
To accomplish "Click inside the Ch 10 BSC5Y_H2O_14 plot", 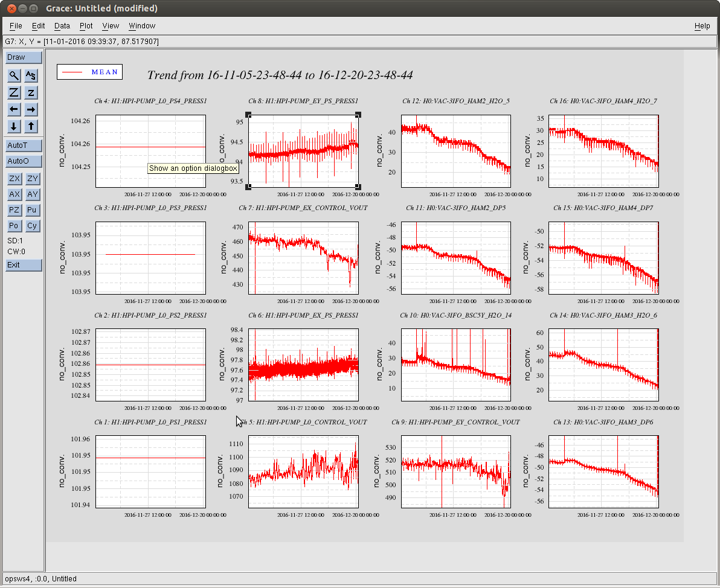I will [456, 365].
